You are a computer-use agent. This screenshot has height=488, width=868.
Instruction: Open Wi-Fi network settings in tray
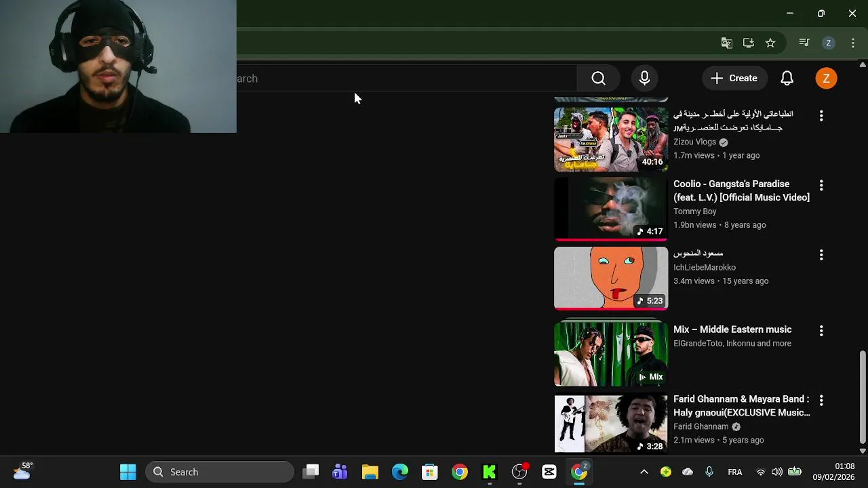point(761,472)
